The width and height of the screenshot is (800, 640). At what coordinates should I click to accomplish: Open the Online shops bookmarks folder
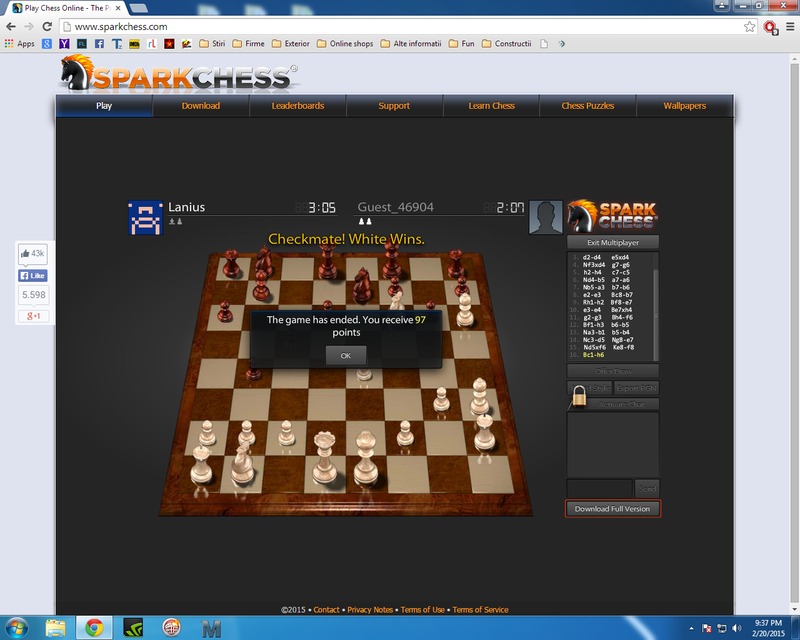(345, 44)
